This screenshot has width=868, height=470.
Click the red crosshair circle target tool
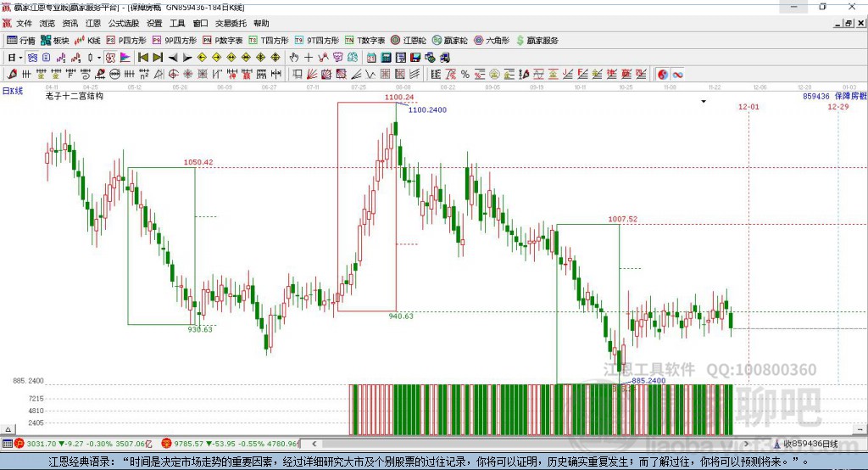tap(173, 75)
